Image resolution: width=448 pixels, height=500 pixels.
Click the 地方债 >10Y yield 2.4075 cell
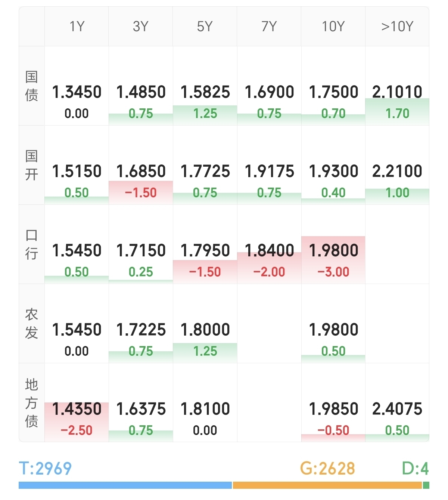397,409
